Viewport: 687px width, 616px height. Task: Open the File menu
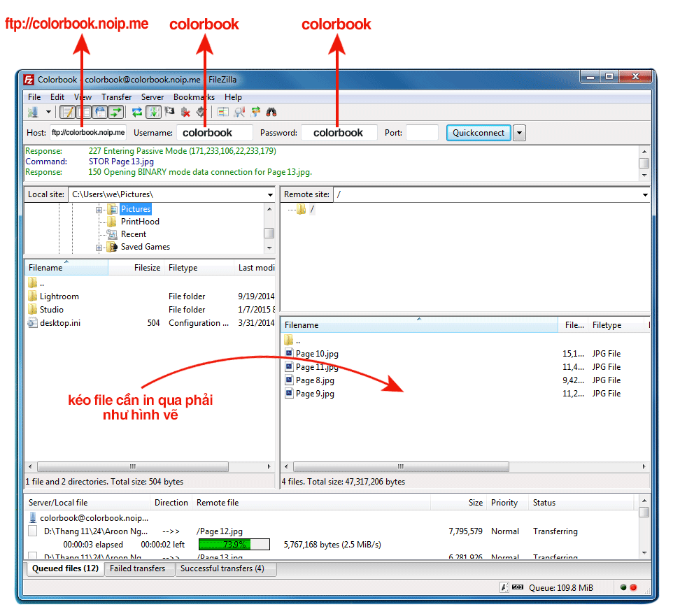click(34, 97)
